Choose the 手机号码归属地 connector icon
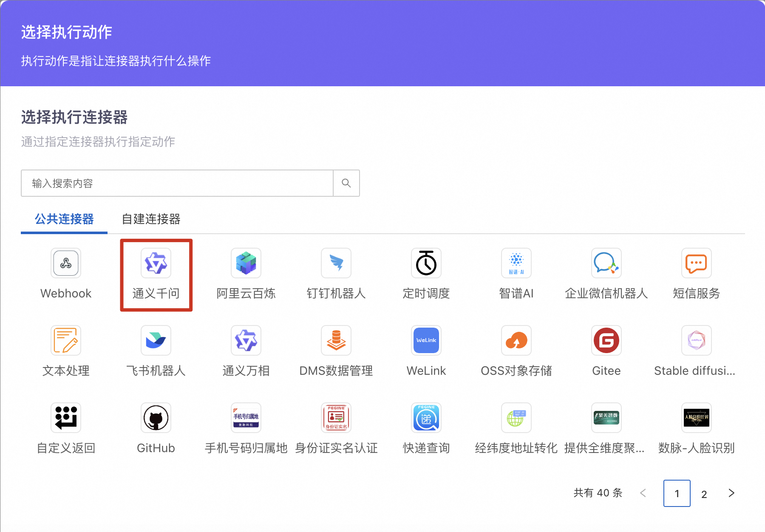The width and height of the screenshot is (765, 532). click(x=246, y=418)
